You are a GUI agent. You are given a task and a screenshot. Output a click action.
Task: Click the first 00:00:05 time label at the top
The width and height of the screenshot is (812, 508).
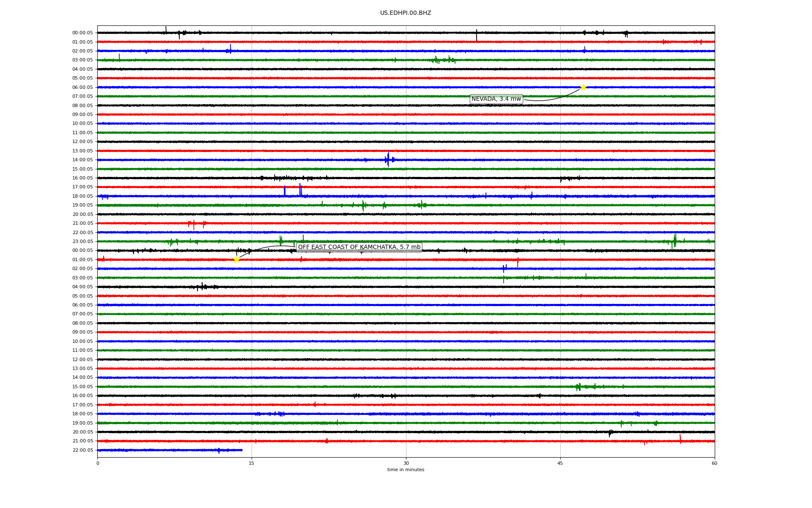pos(82,33)
